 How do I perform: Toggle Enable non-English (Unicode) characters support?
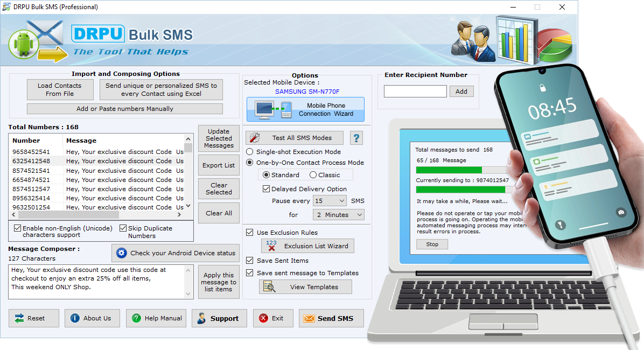tap(18, 228)
